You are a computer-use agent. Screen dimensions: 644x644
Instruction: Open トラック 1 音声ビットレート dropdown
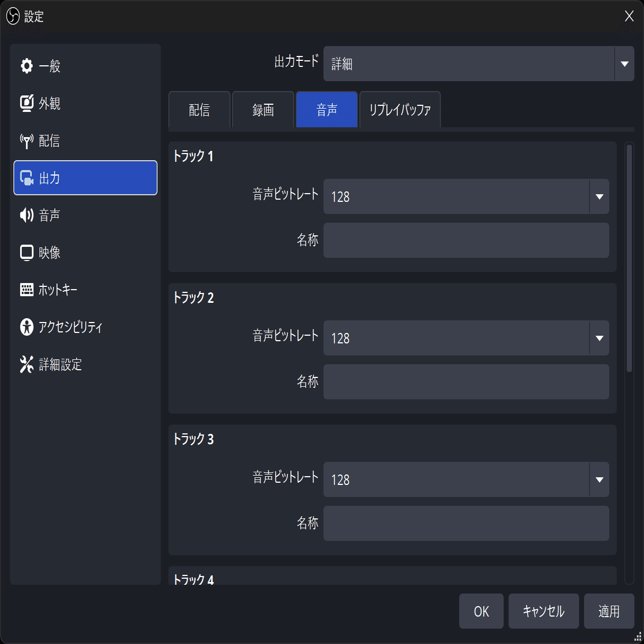599,196
